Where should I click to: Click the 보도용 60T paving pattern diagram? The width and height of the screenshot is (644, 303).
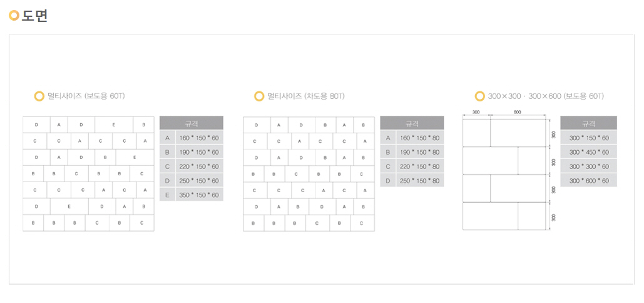pos(88,173)
